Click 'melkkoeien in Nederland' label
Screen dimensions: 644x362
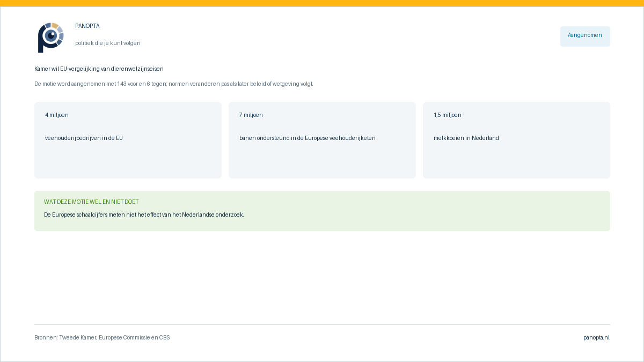pos(466,138)
